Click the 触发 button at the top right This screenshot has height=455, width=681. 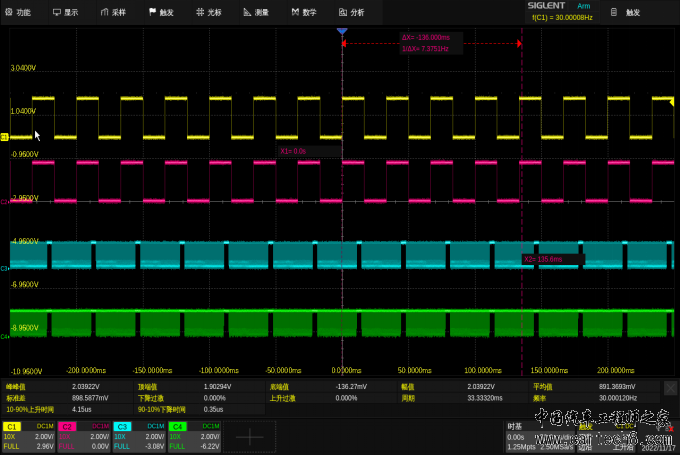point(626,13)
